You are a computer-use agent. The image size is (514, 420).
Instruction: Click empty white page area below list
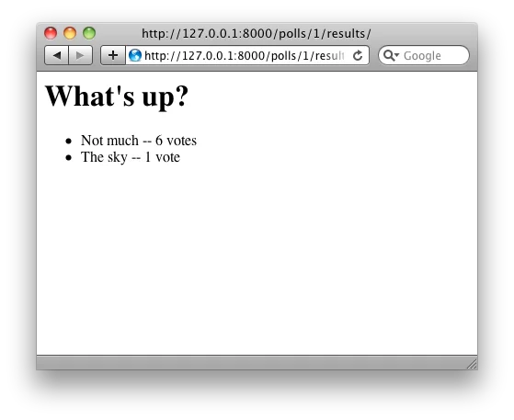coord(257,259)
